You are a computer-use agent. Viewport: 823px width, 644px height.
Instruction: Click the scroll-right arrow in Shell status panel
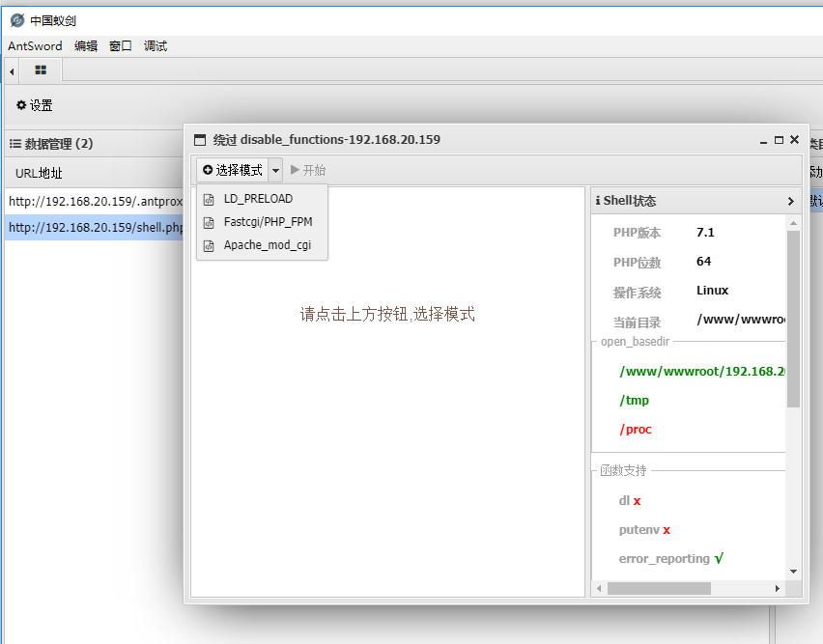tap(778, 588)
